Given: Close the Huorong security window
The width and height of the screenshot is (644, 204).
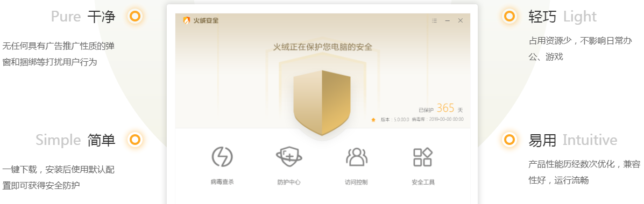Looking at the screenshot, I should (x=461, y=20).
